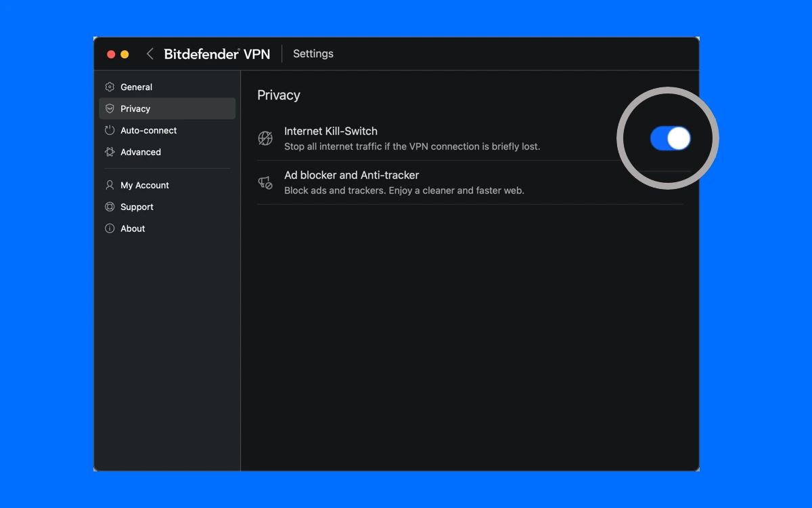Click the Ad blocker megaphone icon
The height and width of the screenshot is (508, 812).
[x=265, y=182]
